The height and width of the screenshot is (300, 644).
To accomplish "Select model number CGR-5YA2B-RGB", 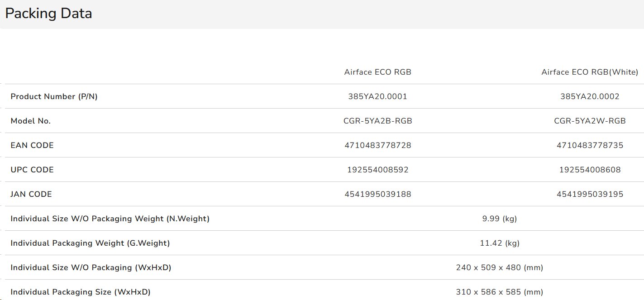I will (377, 121).
